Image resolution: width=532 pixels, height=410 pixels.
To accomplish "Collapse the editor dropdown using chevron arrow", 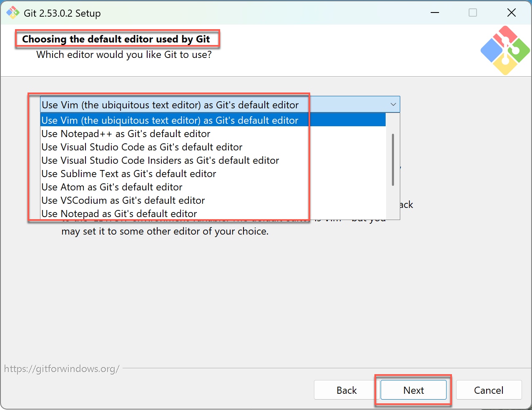I will (393, 105).
